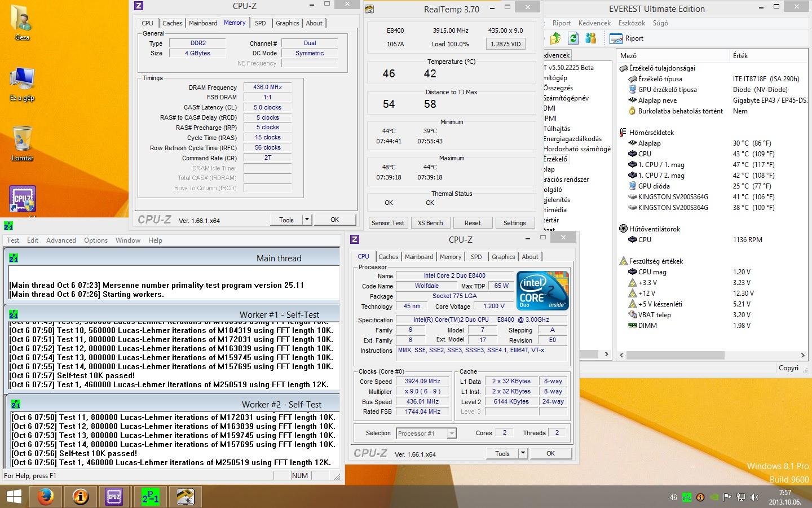
Task: Open Tools dropdown arrow in upper CPU-Z window
Action: [307, 220]
